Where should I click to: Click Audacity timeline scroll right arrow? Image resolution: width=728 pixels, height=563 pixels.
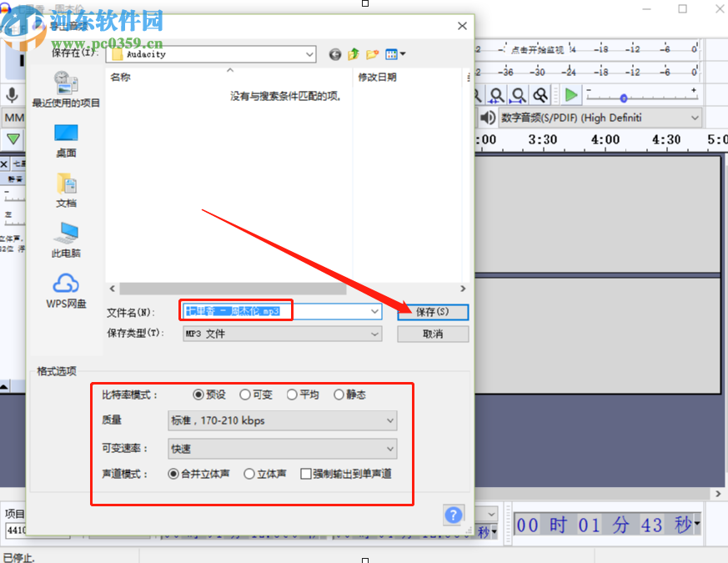click(718, 493)
